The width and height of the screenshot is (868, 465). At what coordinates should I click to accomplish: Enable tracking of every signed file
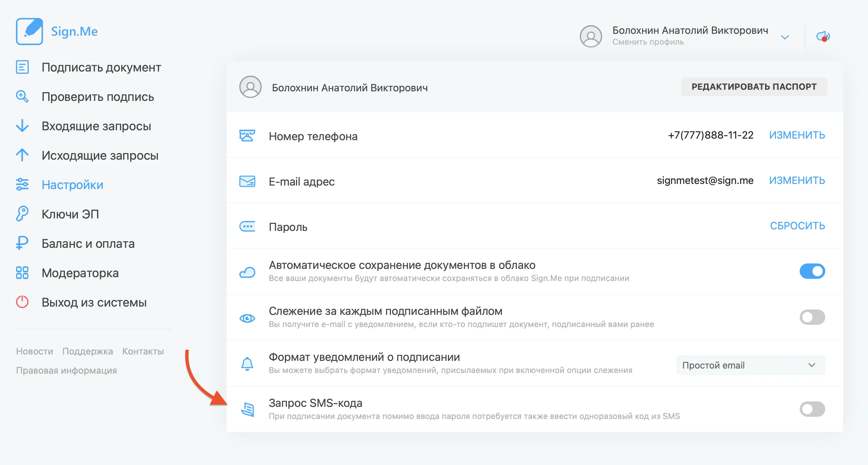click(x=812, y=317)
